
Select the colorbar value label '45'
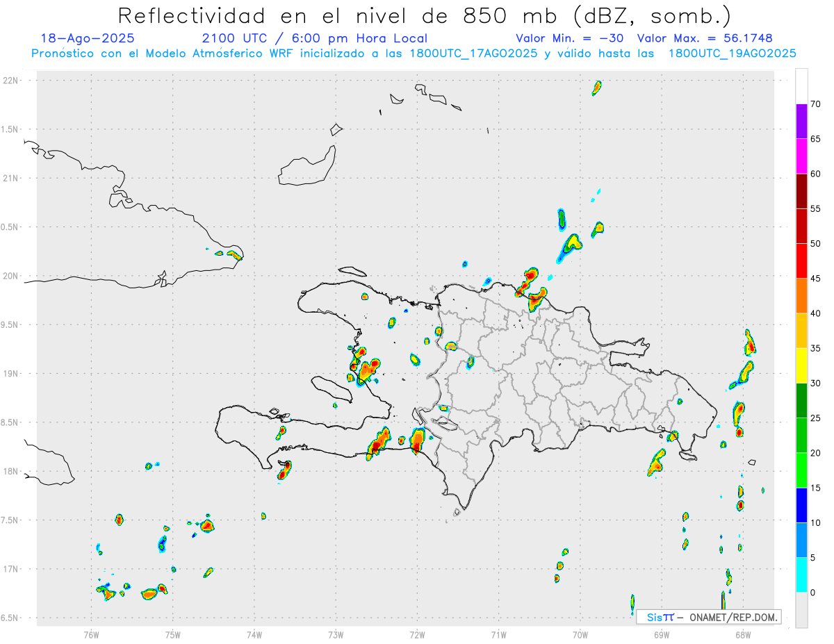pyautogui.click(x=816, y=279)
